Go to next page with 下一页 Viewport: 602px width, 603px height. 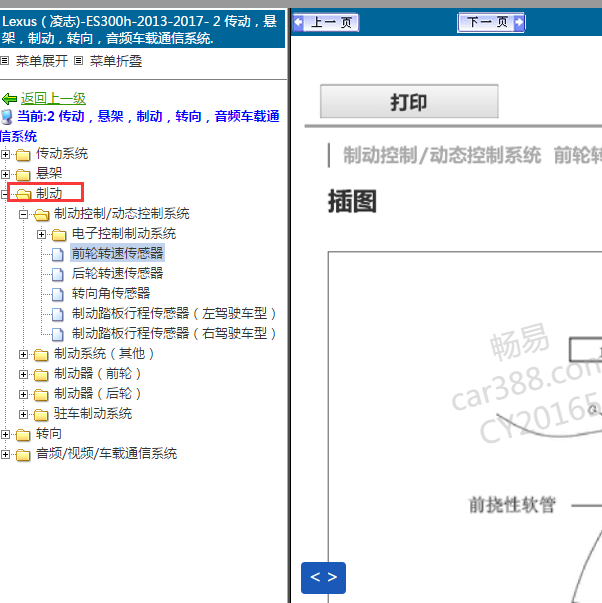[x=491, y=22]
